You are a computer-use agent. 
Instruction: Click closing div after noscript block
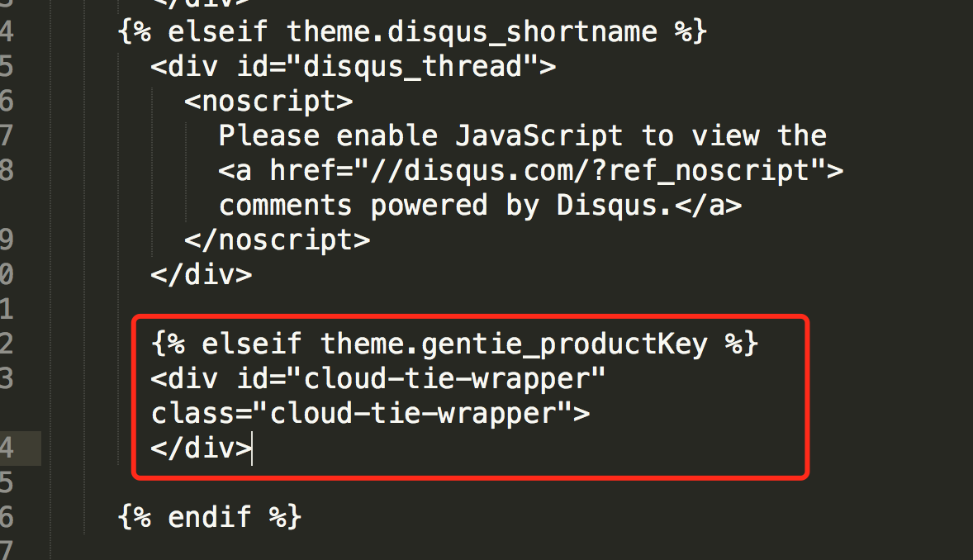pyautogui.click(x=202, y=274)
